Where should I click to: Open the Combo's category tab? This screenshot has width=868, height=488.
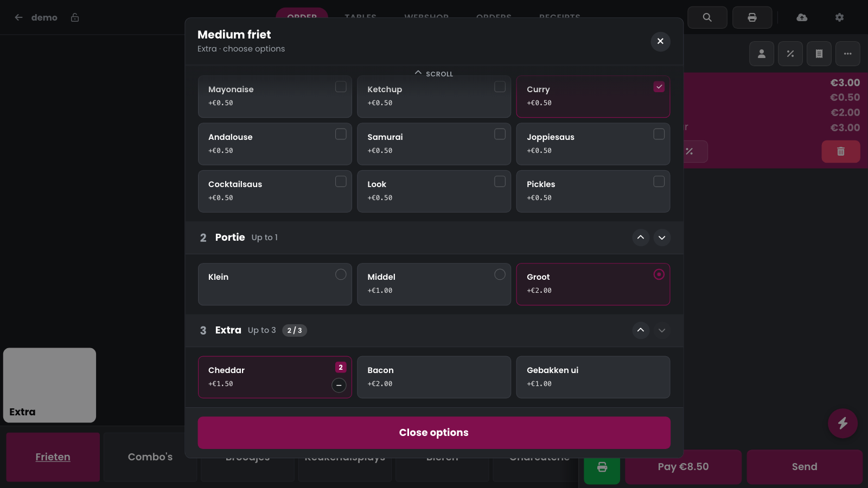click(150, 457)
